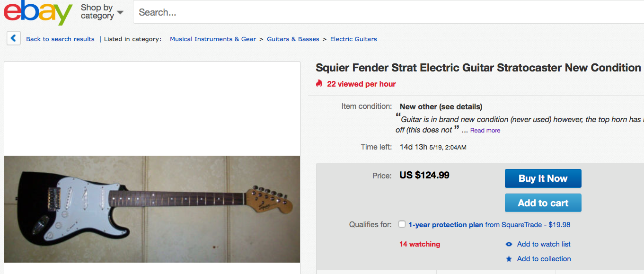The height and width of the screenshot is (274, 644).
Task: Open the Squier guitar product photo
Action: (152, 209)
